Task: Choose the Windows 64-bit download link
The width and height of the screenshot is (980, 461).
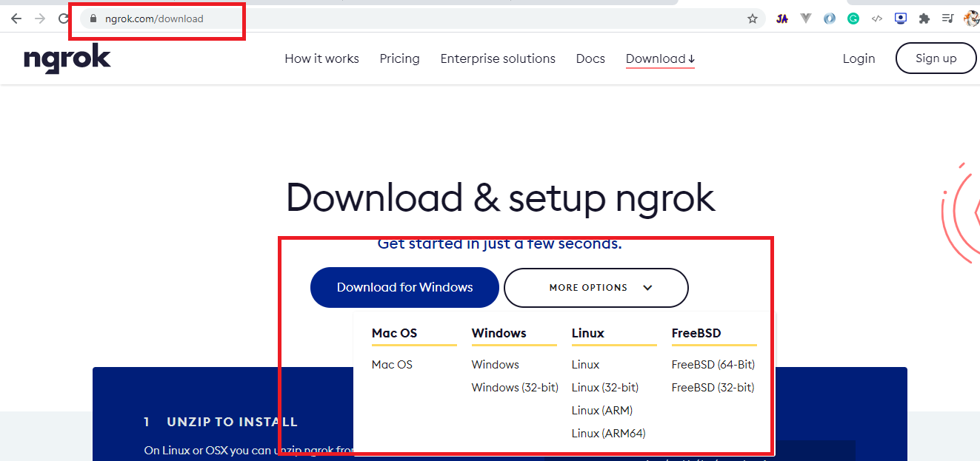Action: (495, 364)
